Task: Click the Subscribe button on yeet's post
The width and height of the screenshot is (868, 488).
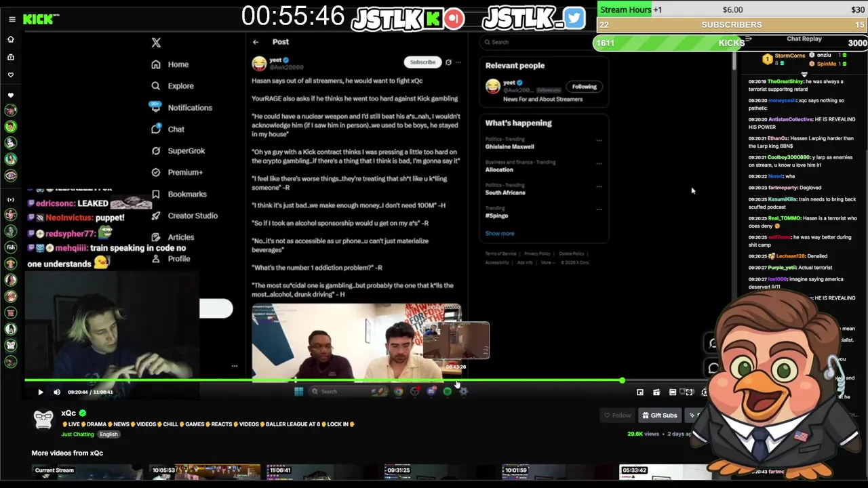Action: [422, 62]
